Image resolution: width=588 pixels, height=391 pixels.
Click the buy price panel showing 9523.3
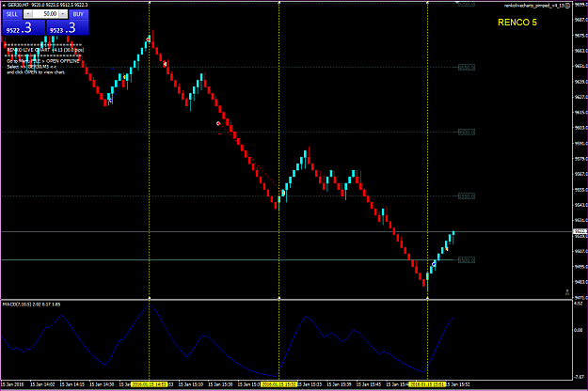pos(68,27)
